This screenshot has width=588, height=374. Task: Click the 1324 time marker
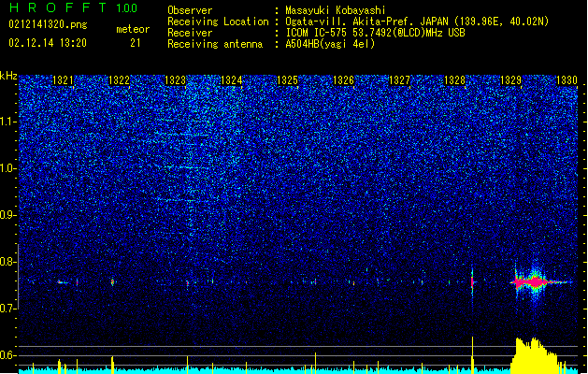(x=232, y=80)
